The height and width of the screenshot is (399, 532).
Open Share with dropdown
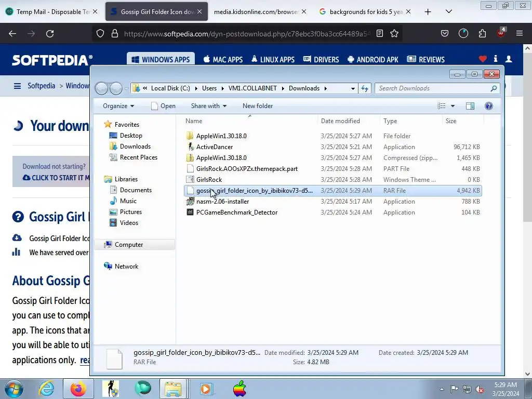(209, 106)
